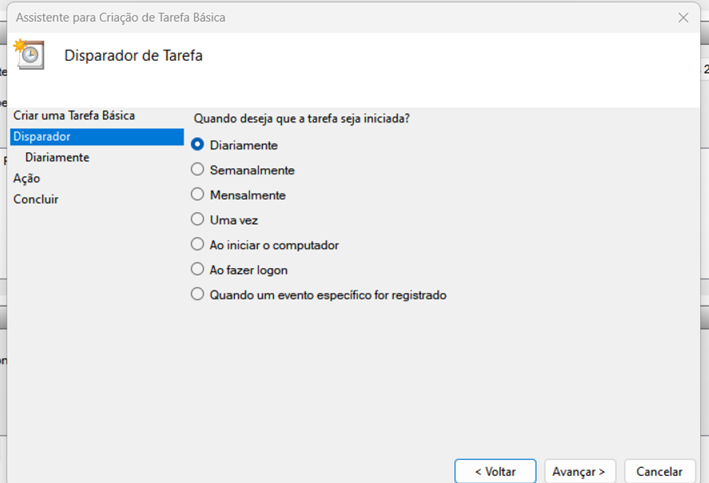
Task: Open the Concluir step in sidebar
Action: (x=36, y=199)
